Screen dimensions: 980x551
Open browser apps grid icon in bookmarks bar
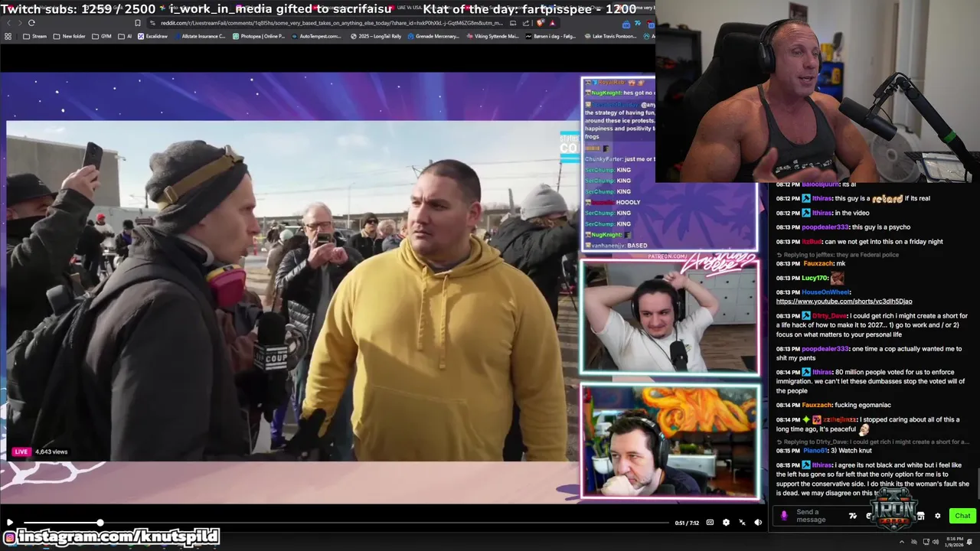8,36
